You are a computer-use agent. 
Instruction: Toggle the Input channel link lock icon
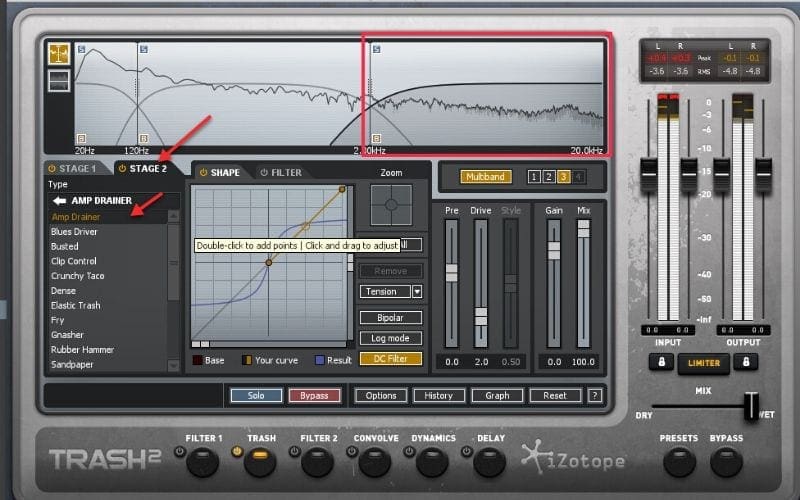coord(661,362)
